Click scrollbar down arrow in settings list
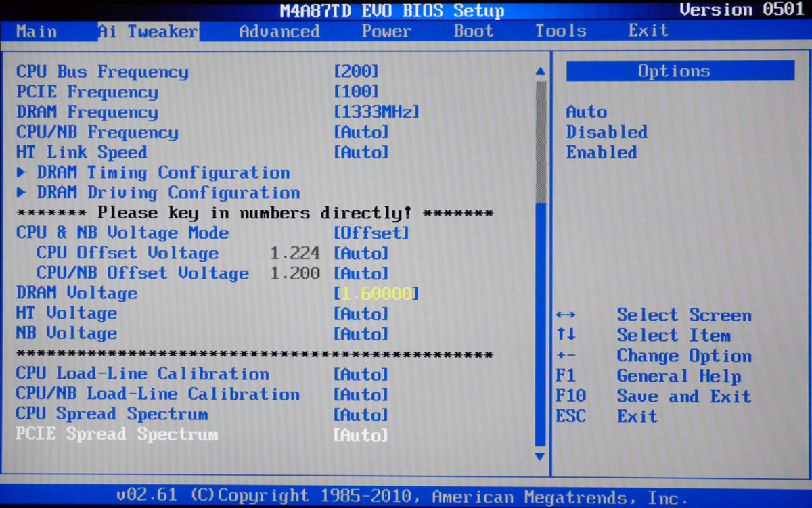 pos(540,456)
